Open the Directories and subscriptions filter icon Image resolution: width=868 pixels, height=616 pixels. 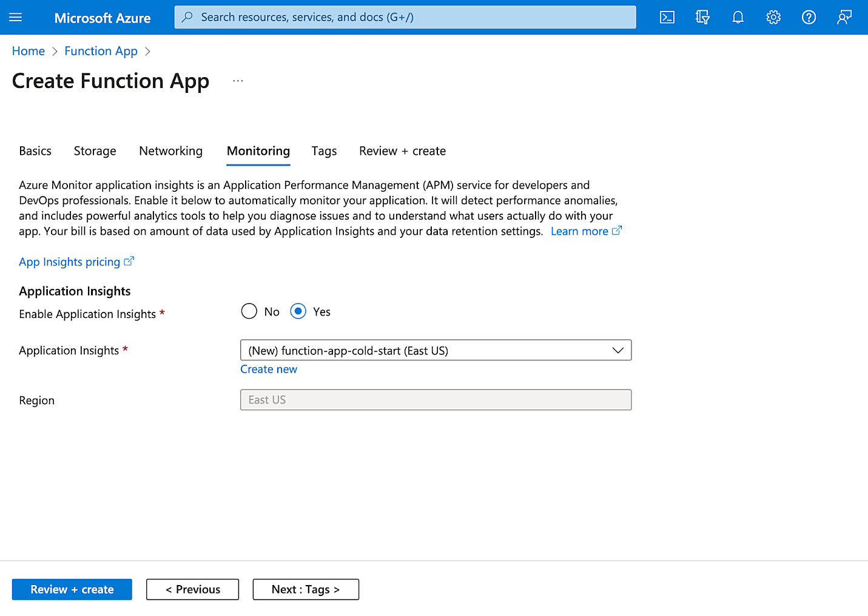[702, 17]
